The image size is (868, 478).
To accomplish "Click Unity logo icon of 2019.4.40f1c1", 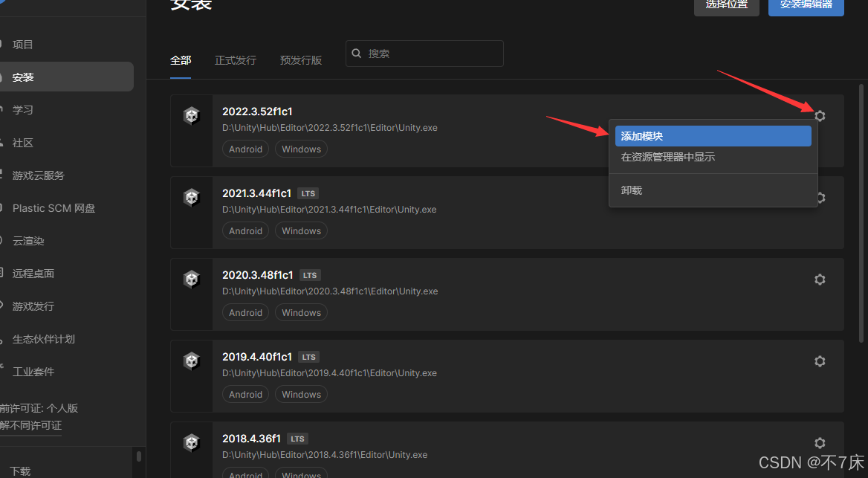I will [192, 361].
